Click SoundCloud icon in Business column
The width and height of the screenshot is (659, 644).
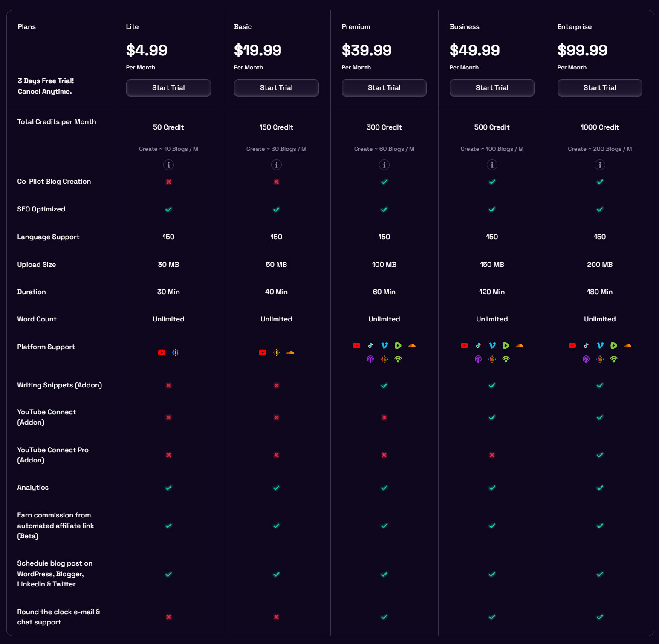point(520,346)
